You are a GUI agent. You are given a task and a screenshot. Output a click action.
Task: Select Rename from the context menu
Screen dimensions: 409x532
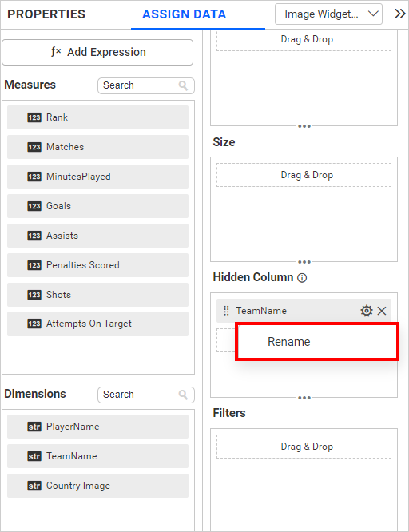pyautogui.click(x=289, y=342)
